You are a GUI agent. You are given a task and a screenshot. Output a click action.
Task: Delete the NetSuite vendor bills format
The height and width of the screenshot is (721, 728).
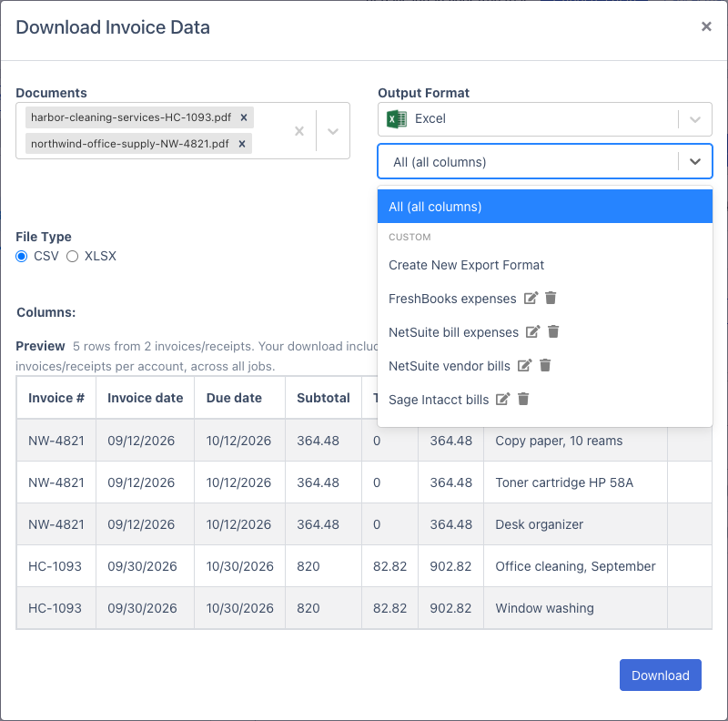(x=545, y=366)
